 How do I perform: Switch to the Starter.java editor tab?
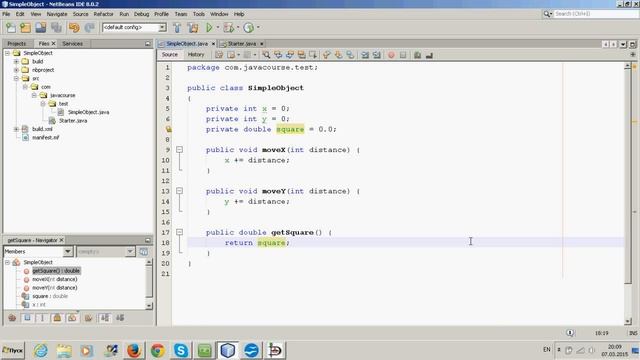click(x=242, y=43)
